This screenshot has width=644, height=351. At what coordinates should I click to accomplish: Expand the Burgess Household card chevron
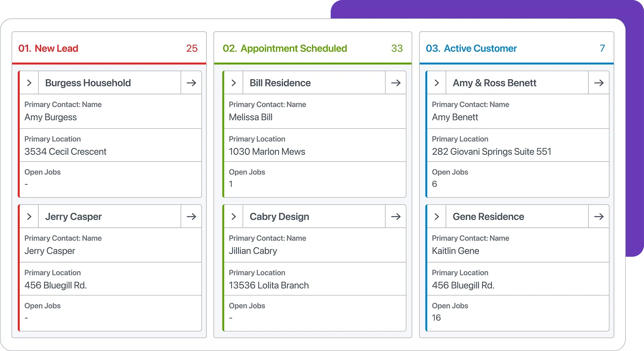(x=29, y=83)
